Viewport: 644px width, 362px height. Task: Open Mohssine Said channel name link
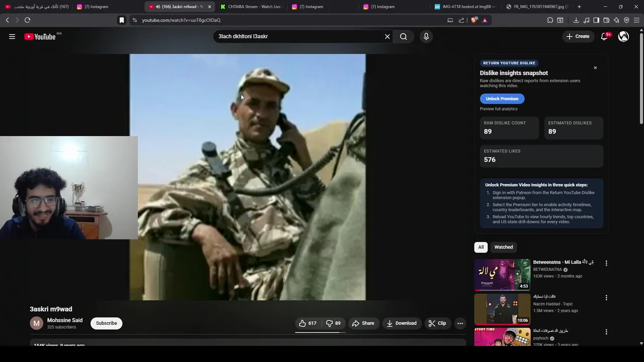point(65,320)
